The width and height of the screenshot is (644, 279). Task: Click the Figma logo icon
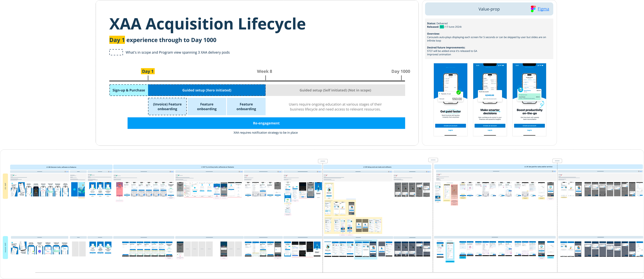click(533, 9)
